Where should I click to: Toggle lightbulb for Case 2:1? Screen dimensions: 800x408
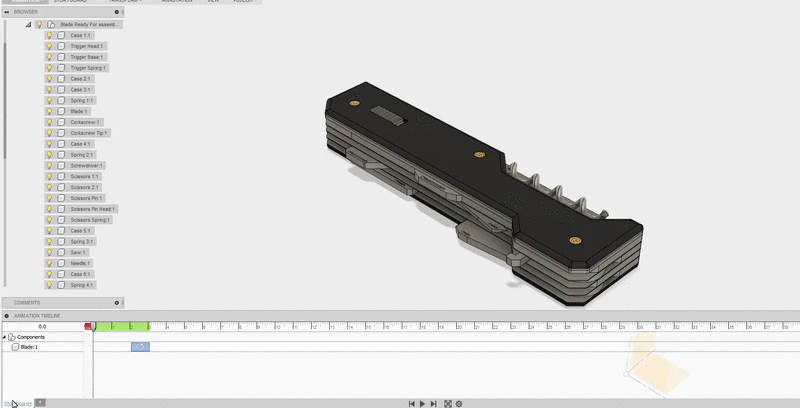pyautogui.click(x=49, y=79)
